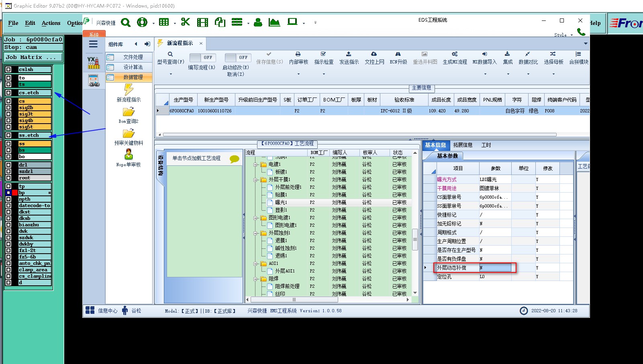The height and width of the screenshot is (364, 643).
Task: Click the hamburger menu icon in EDS sidebar
Action: click(x=93, y=45)
